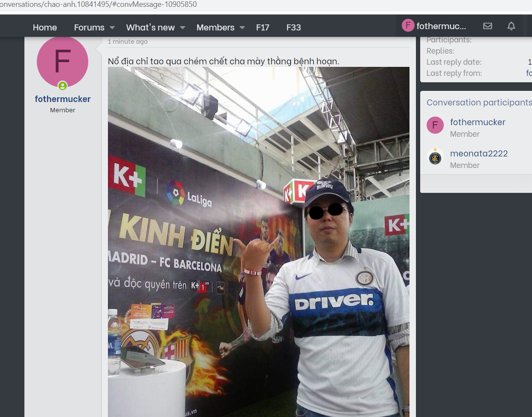Click meonata2222's Inter Milan avatar

tap(435, 156)
